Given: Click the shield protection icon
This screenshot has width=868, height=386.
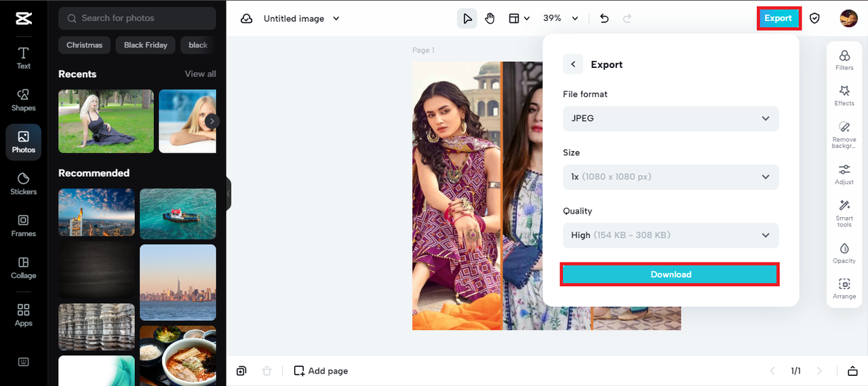Looking at the screenshot, I should click(814, 18).
